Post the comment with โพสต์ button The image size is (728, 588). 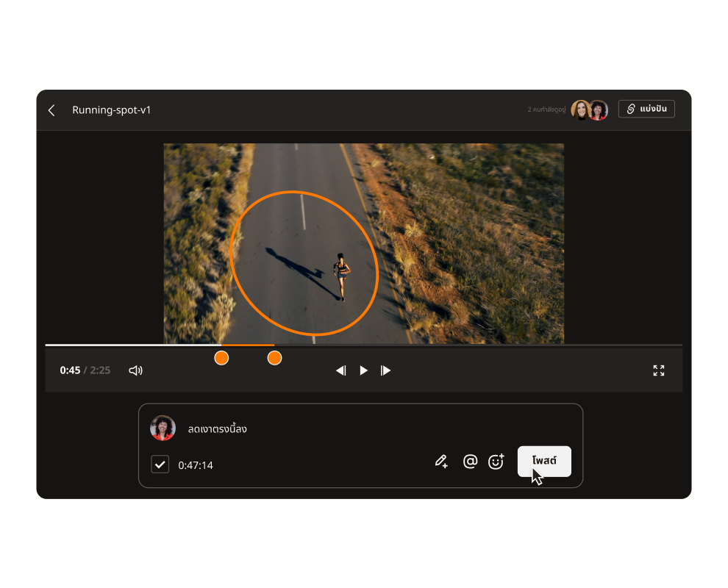coord(544,461)
